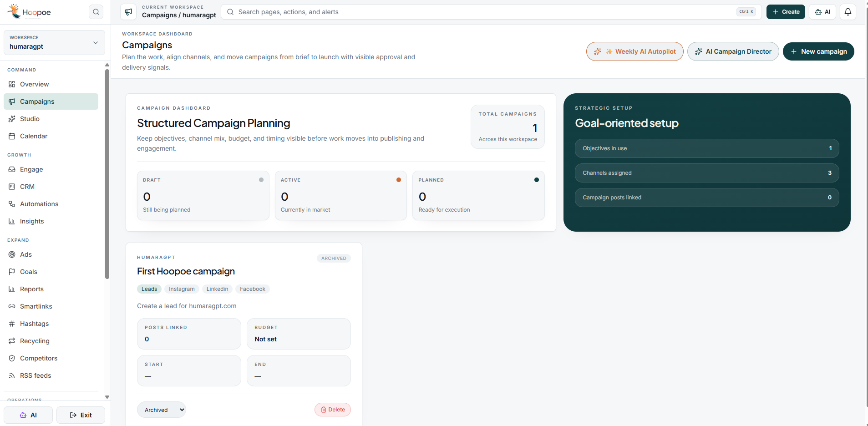
Task: Click the Recycling arrows icon
Action: (x=12, y=341)
